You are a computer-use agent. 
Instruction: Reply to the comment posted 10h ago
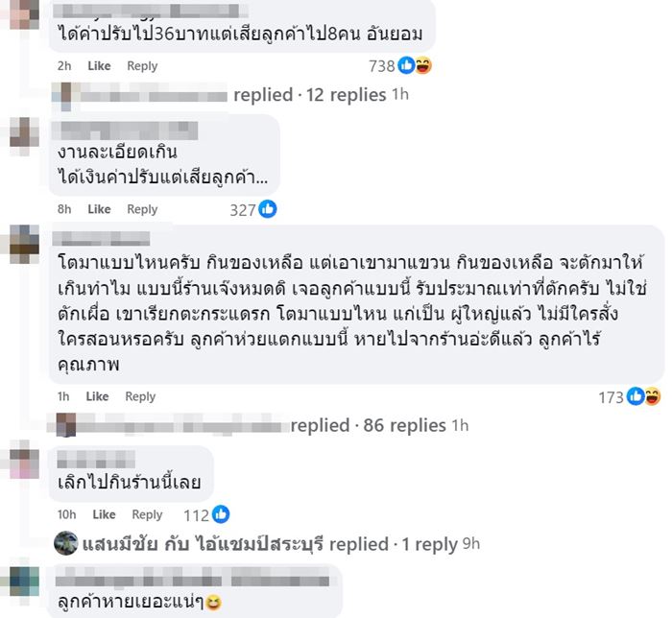coord(147,514)
